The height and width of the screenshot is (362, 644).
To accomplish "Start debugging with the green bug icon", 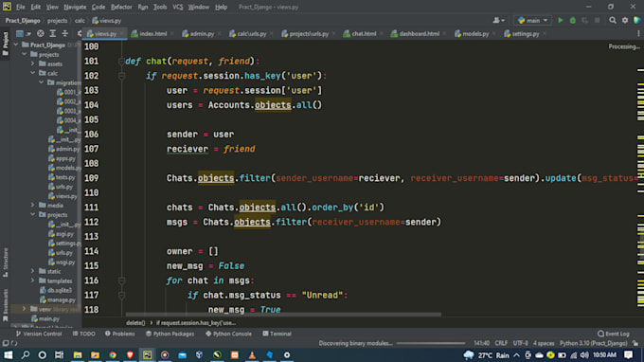I will (x=573, y=20).
